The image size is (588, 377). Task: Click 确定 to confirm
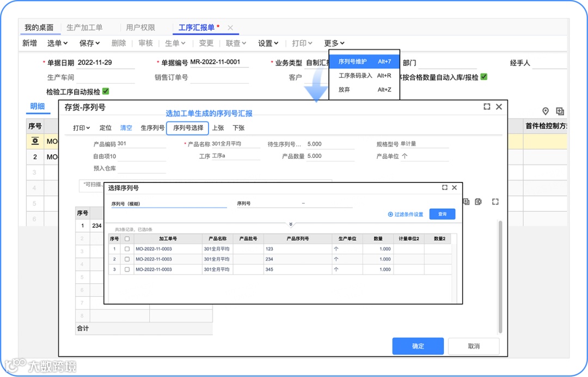click(418, 346)
